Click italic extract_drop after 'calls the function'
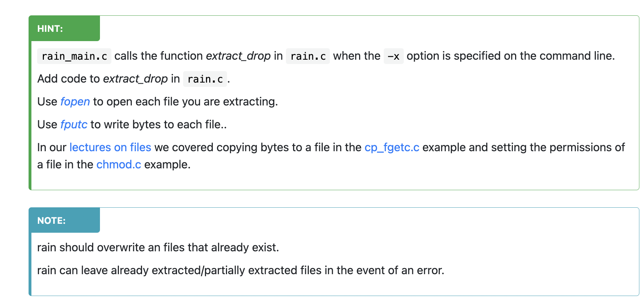Viewport: 644px width, 306px height. click(x=238, y=56)
